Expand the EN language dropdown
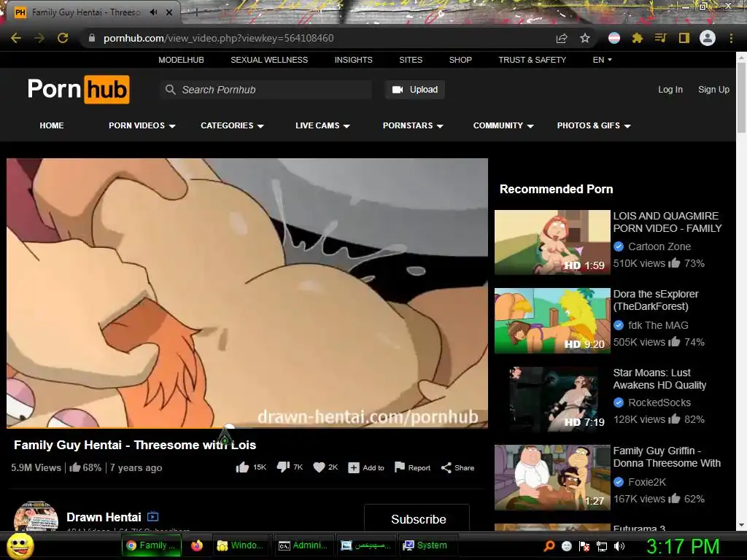Viewport: 747px width, 560px height. (x=602, y=60)
